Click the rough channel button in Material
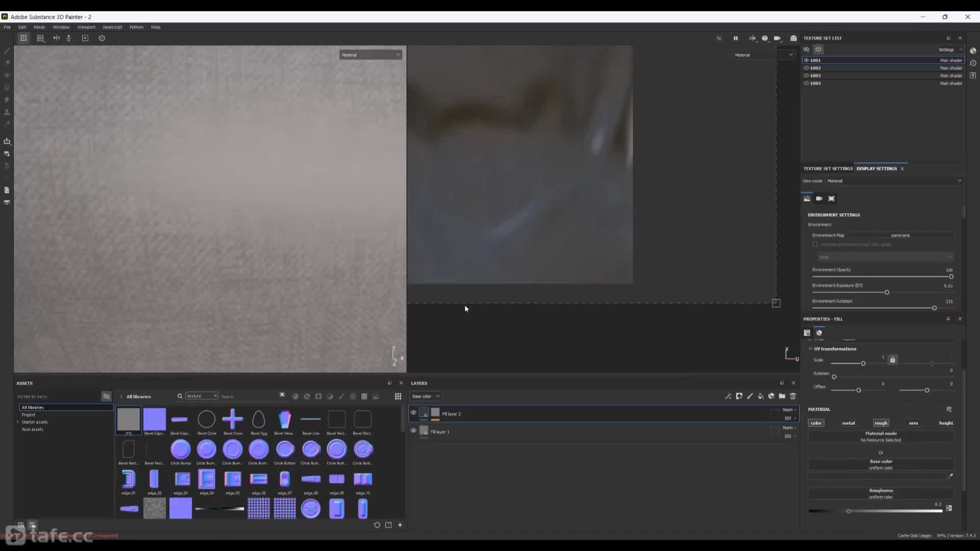The width and height of the screenshot is (980, 551). (881, 423)
